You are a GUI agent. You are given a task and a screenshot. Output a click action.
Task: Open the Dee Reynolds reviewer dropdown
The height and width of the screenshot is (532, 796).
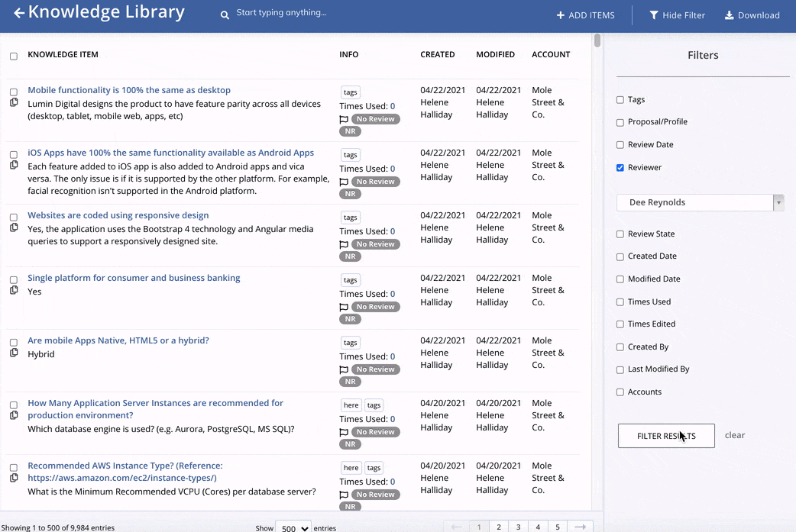700,202
